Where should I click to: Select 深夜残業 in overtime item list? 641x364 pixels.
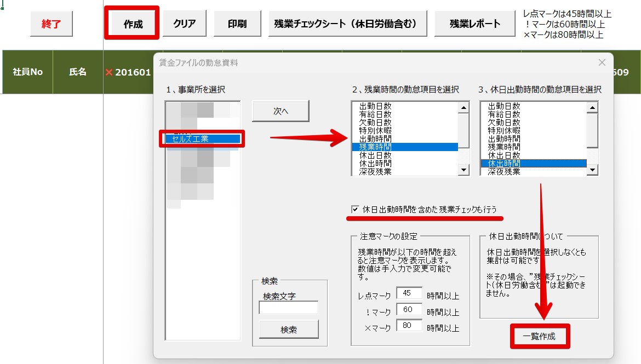[405, 172]
